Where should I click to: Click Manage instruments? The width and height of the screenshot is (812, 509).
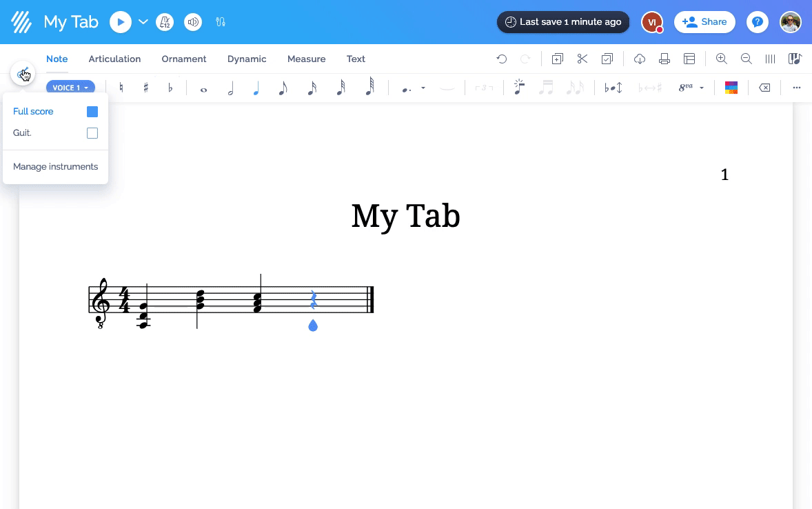click(x=55, y=166)
